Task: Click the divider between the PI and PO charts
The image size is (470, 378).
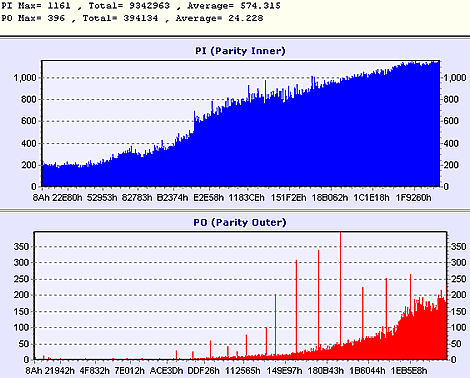Action: (235, 210)
